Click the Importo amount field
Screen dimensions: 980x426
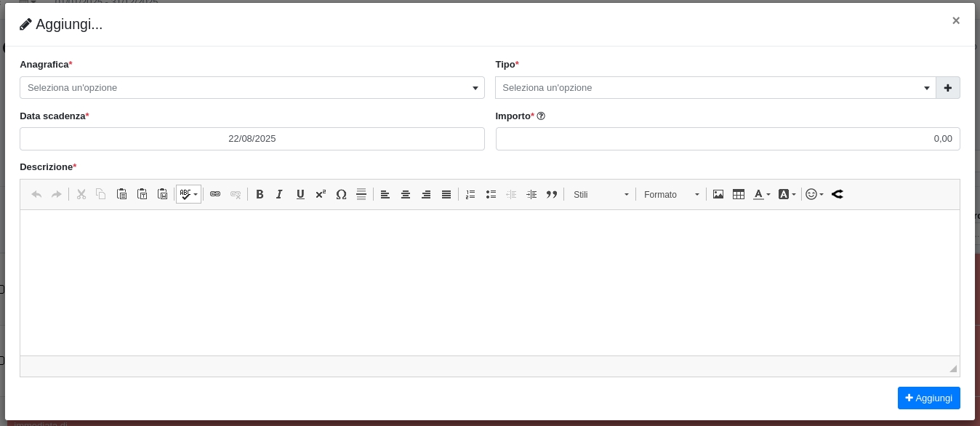727,139
